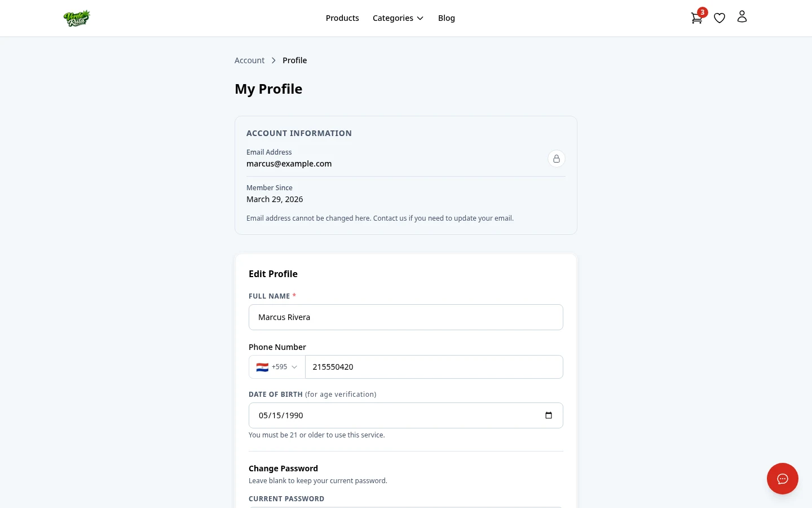This screenshot has width=812, height=508.
Task: Open the shopping cart
Action: coord(696,18)
